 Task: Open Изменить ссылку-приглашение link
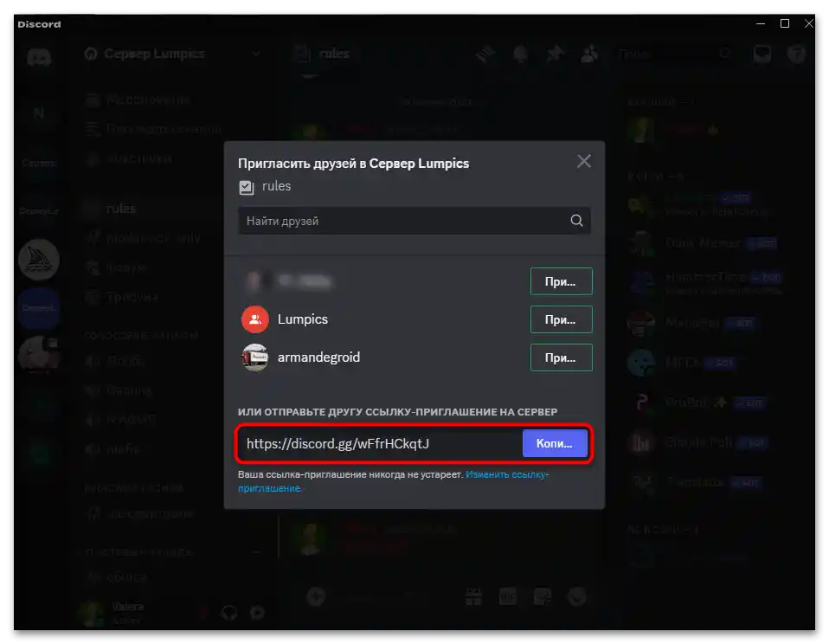pyautogui.click(x=394, y=481)
